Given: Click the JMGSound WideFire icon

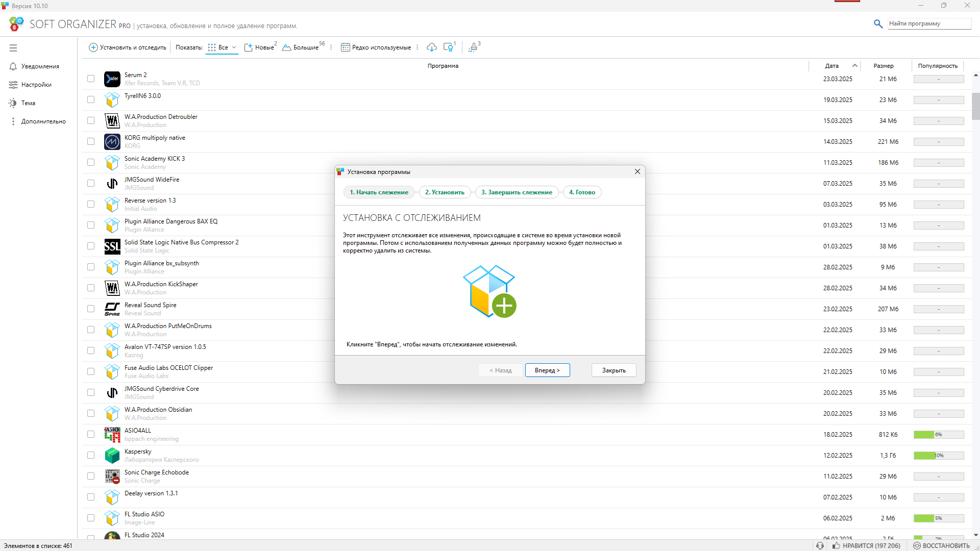Looking at the screenshot, I should (112, 184).
